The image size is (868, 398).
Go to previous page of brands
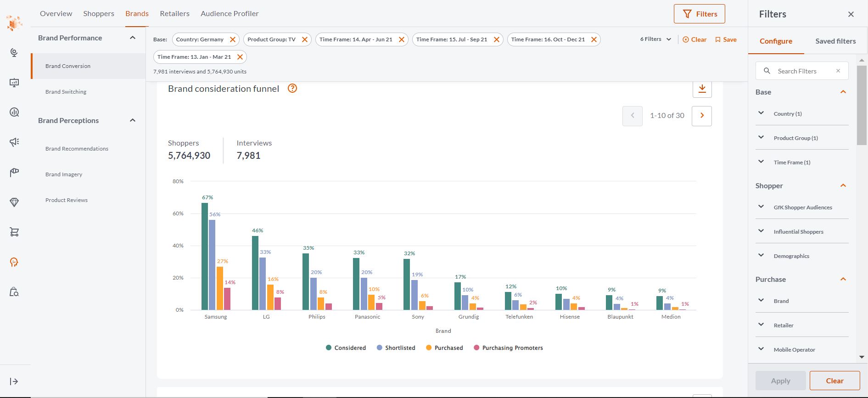(633, 116)
